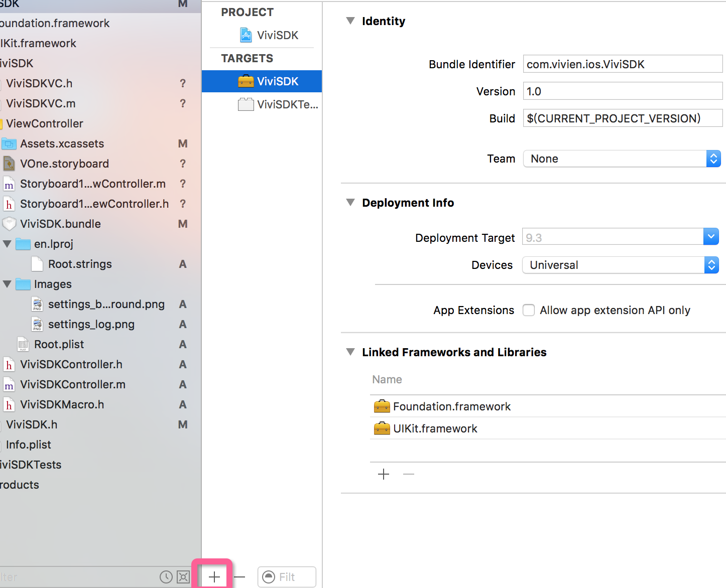
Task: Select UIKit.framework under Linked Frameworks
Action: [x=435, y=428]
